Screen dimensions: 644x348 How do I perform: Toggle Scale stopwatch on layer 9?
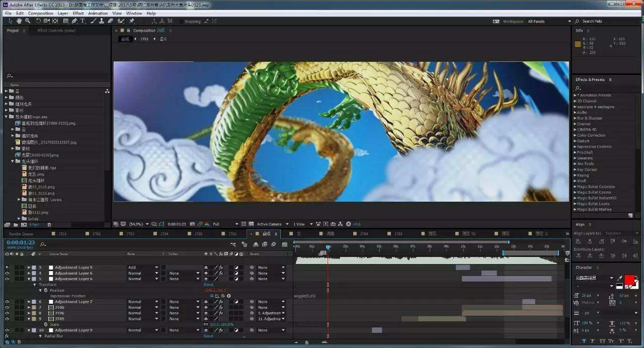pos(45,324)
